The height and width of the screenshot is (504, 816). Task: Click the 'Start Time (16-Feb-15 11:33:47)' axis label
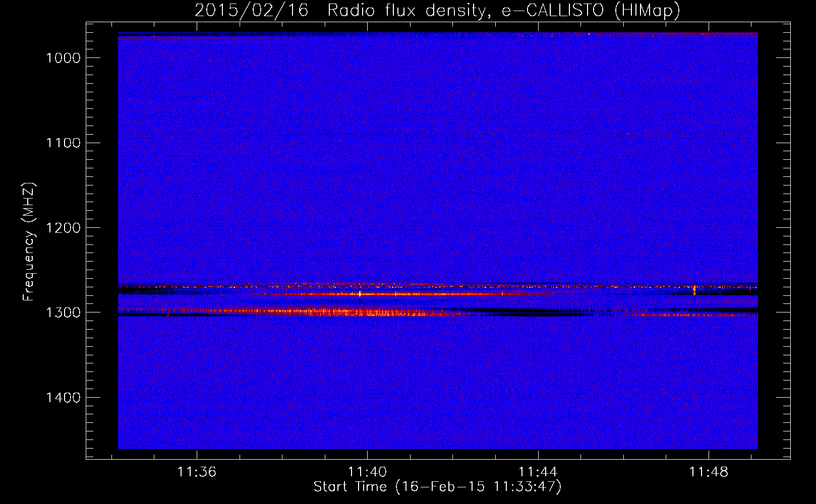[437, 487]
